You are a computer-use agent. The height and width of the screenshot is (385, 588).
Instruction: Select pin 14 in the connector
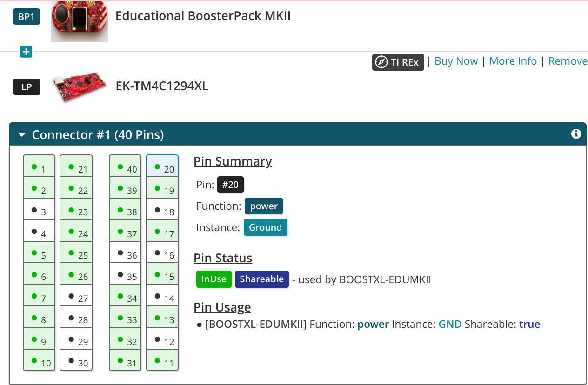coord(162,296)
